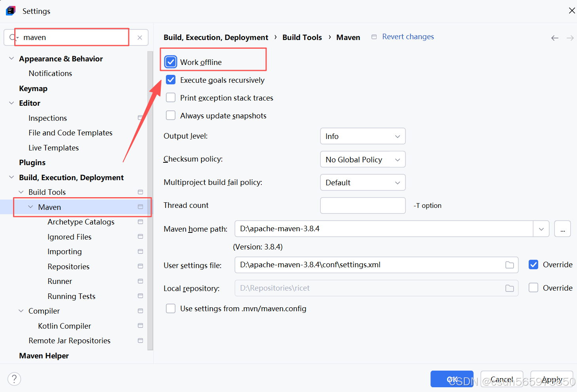Viewport: 577px width, 392px height.
Task: Select Live Templates in the tree
Action: click(53, 148)
